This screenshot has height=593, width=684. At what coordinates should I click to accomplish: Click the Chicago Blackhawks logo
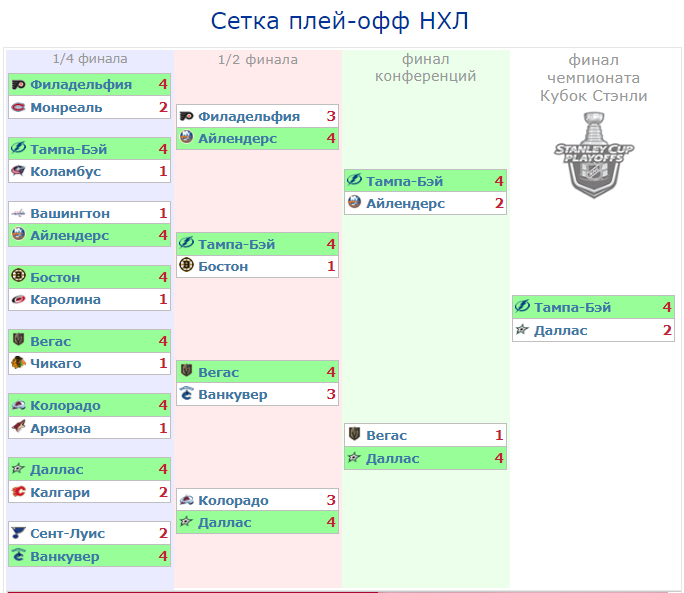pos(18,363)
